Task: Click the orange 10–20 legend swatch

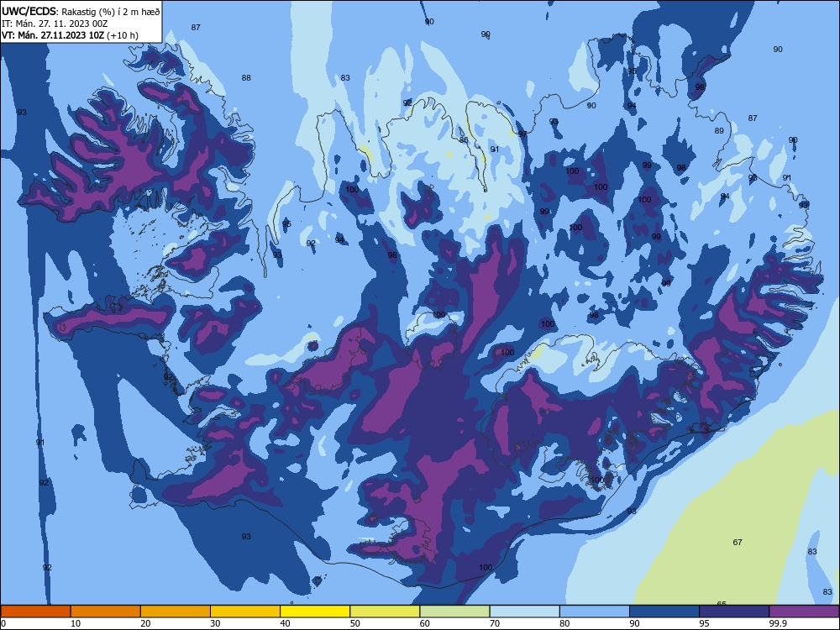Action: pos(106,612)
